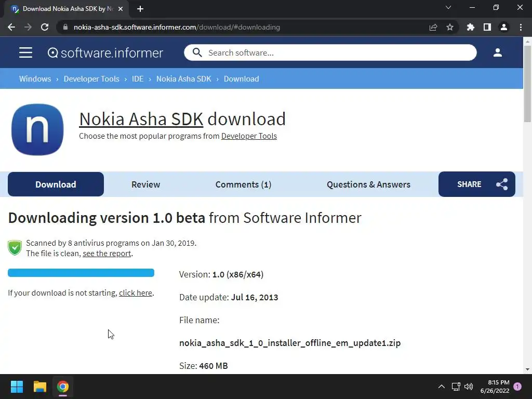The image size is (532, 399).
Task: Click the page vertical scrollbar thumb
Action: point(527,84)
